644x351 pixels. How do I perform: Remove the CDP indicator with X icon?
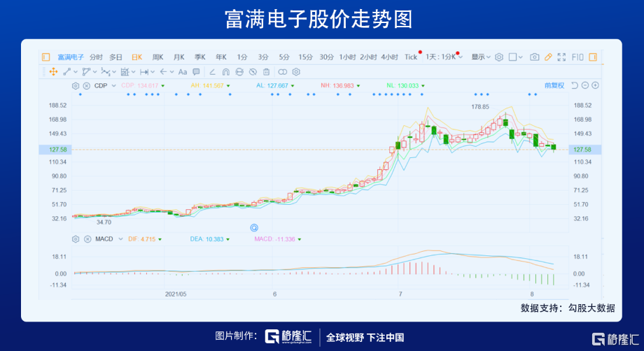[x=87, y=86]
